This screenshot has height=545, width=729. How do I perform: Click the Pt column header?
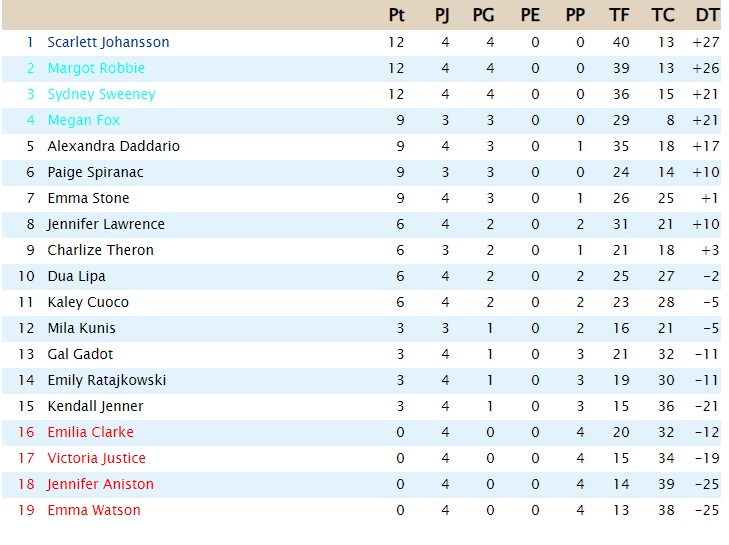pos(397,15)
